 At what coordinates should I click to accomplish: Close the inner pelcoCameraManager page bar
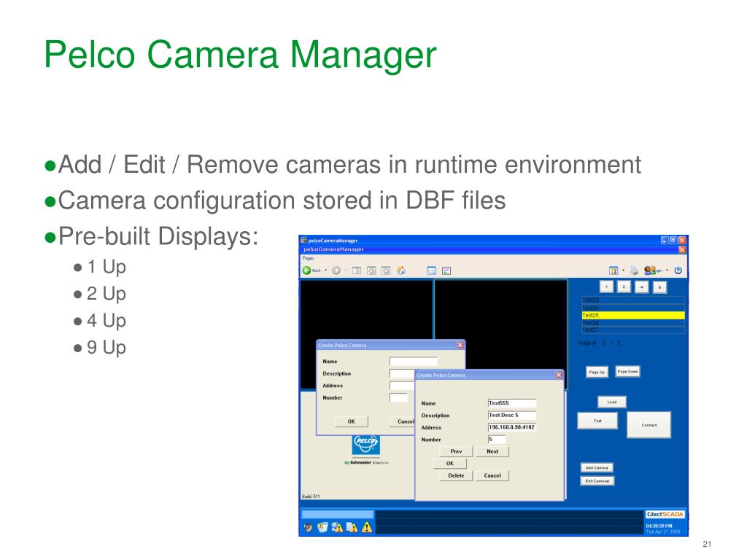[682, 249]
